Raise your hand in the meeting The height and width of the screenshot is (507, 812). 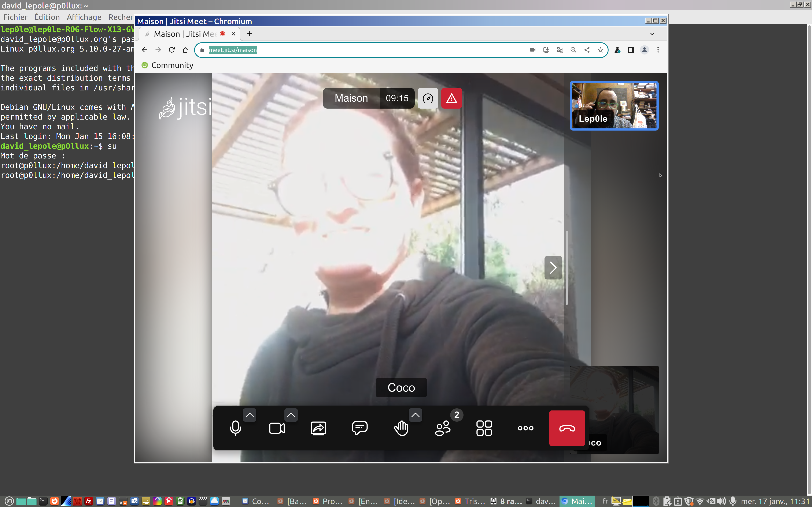(401, 428)
